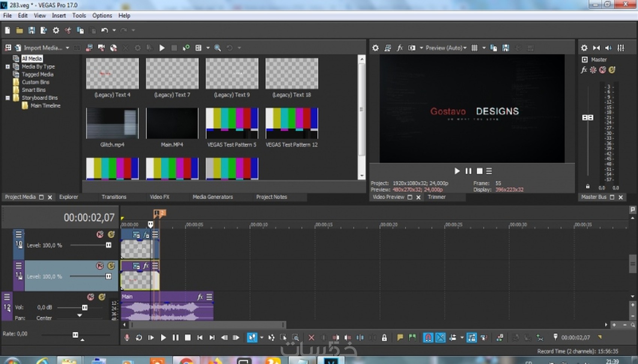Image resolution: width=638 pixels, height=364 pixels.
Task: Go to start of project
Action: 200,338
